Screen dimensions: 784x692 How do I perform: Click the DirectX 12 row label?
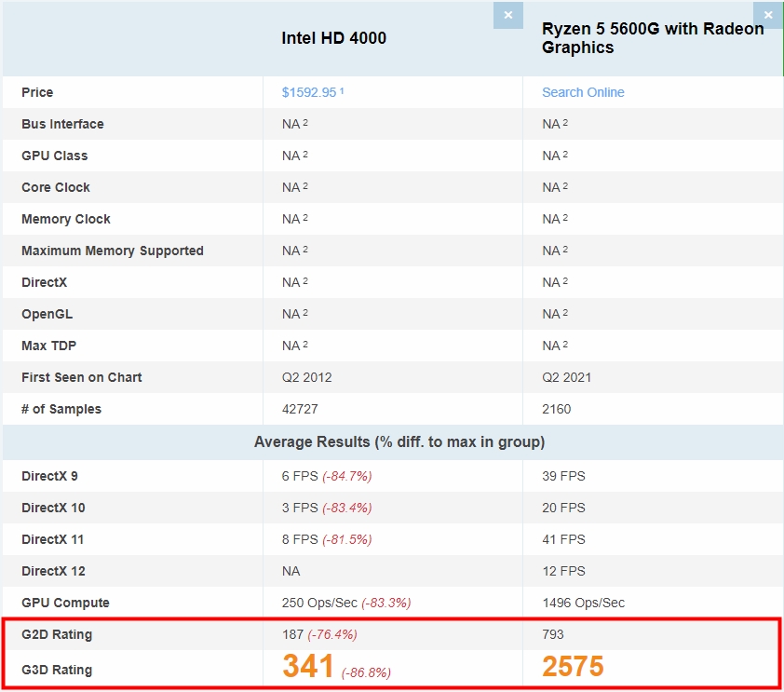(53, 571)
